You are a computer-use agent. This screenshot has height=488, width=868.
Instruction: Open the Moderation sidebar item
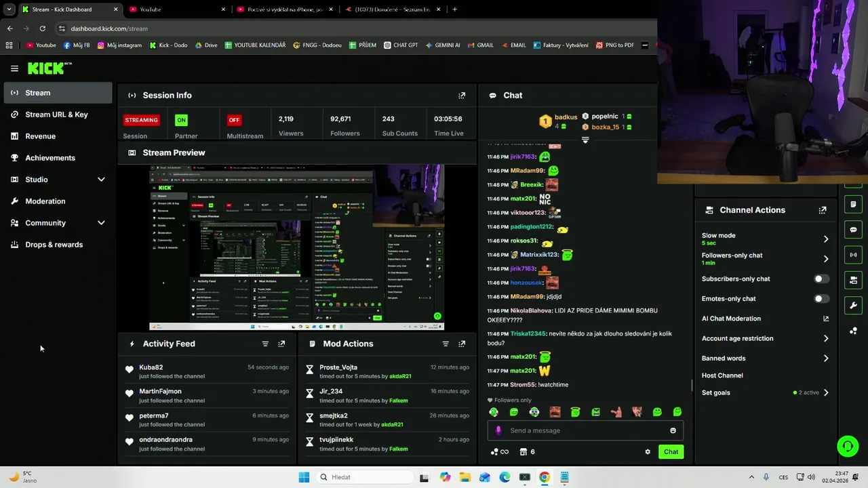(x=58, y=201)
